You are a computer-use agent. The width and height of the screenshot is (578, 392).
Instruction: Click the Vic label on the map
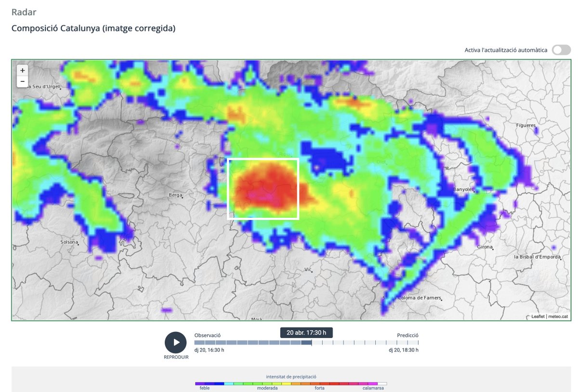308,270
